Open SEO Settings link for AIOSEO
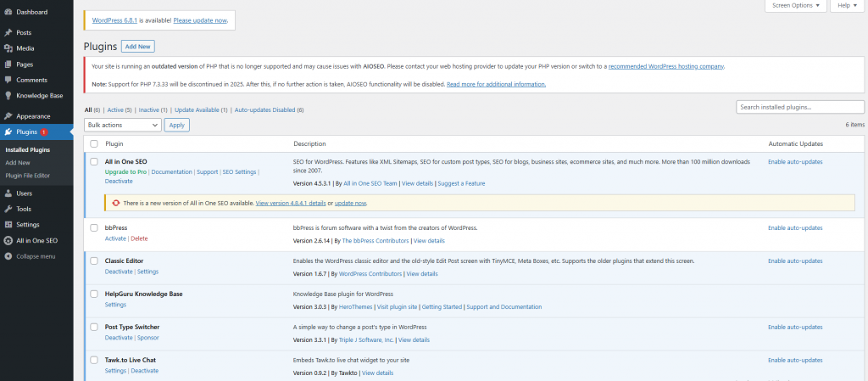 coord(240,172)
